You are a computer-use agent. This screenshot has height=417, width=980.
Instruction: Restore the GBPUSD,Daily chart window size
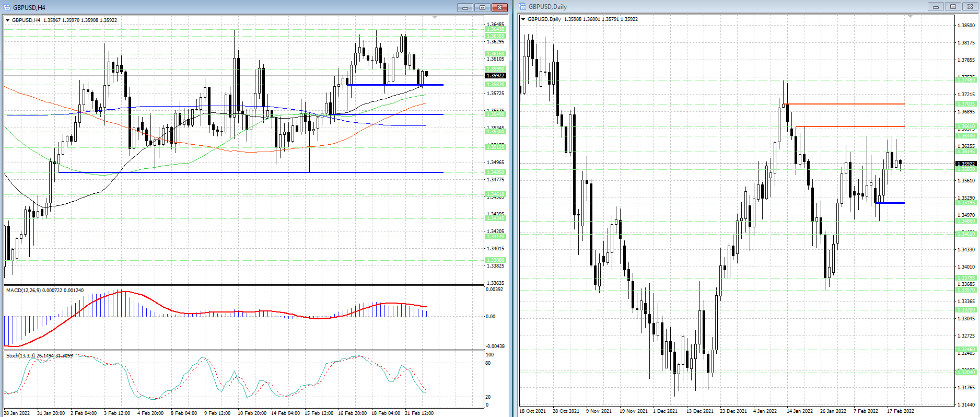click(953, 7)
